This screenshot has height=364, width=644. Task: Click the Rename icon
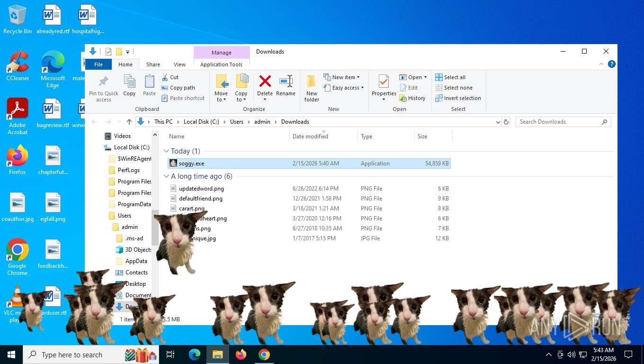pyautogui.click(x=286, y=81)
